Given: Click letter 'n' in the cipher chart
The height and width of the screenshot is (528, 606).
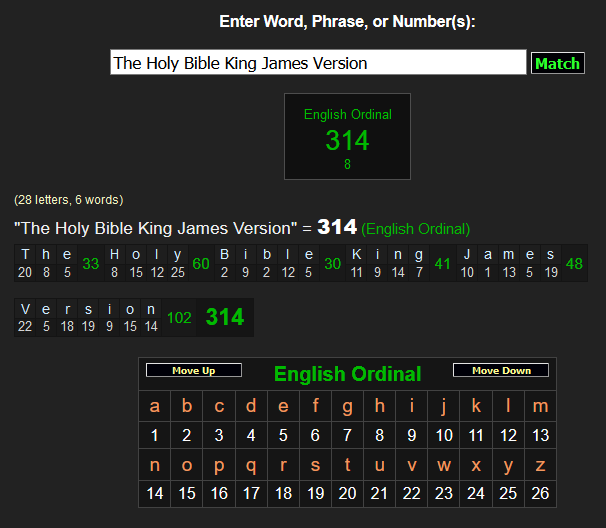Looking at the screenshot, I should [x=154, y=465].
